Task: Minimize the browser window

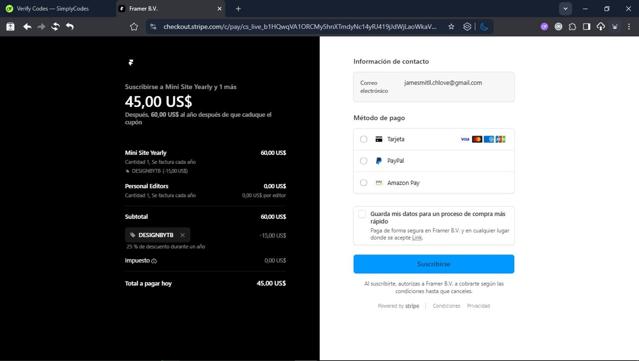Action: tap(585, 9)
